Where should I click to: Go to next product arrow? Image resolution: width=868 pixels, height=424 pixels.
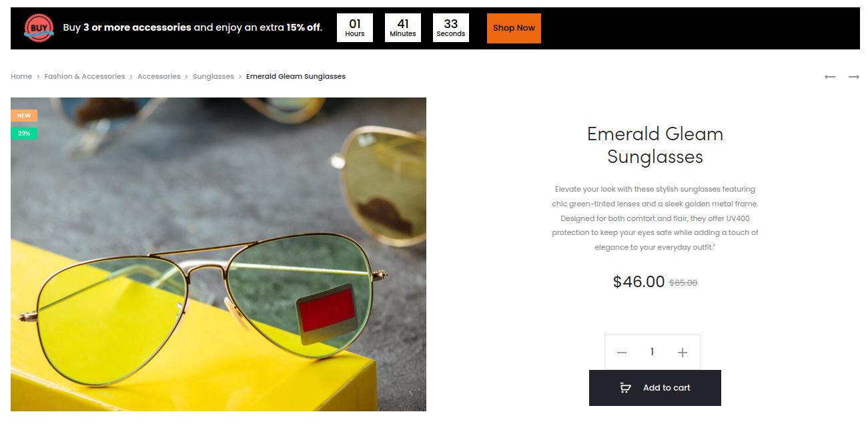(854, 77)
